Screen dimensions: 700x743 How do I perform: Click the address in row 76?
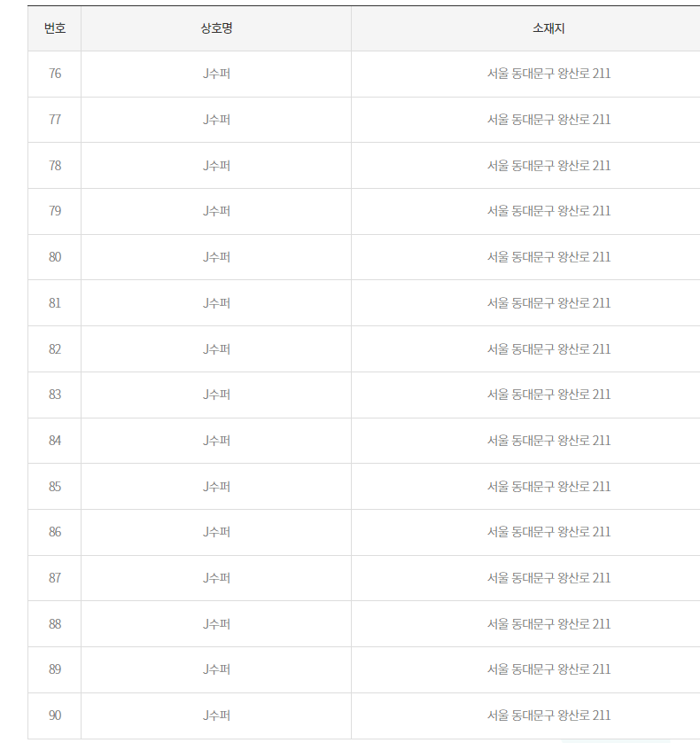548,74
